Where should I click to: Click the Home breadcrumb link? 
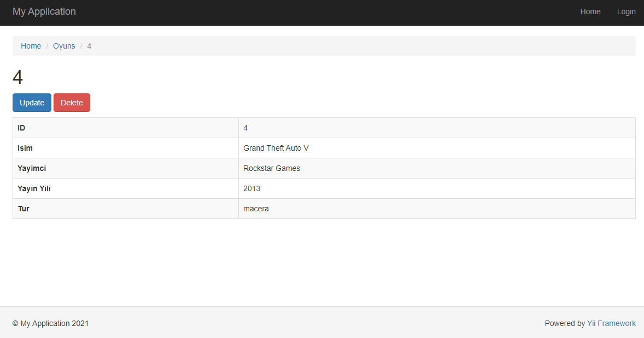[31, 46]
